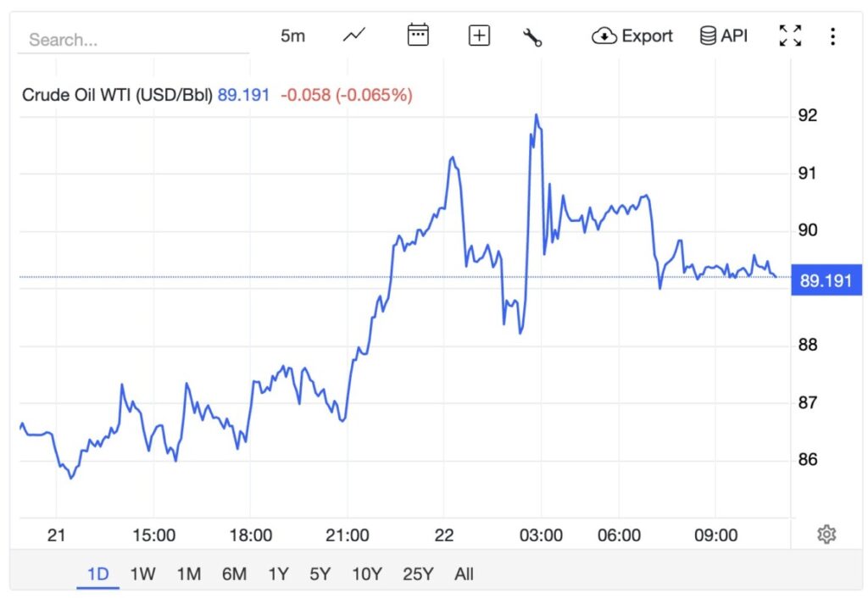This screenshot has height=598, width=868.
Task: Select the 1M time range
Action: tap(188, 573)
